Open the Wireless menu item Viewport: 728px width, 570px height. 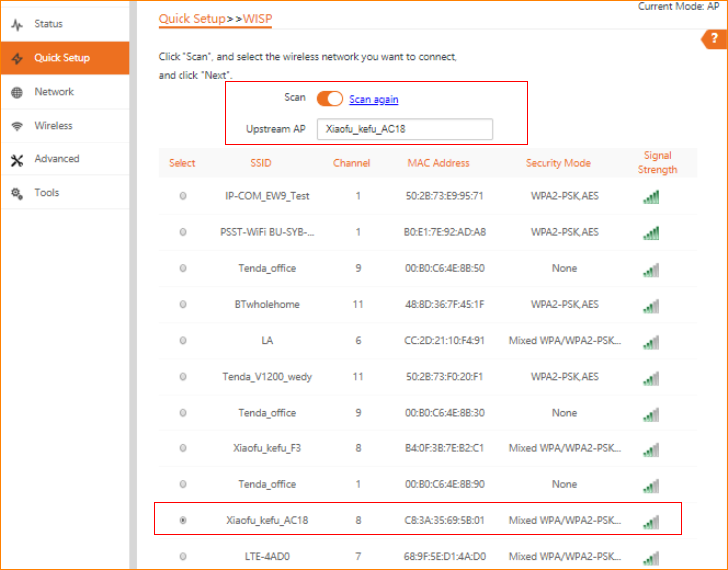[x=53, y=126]
